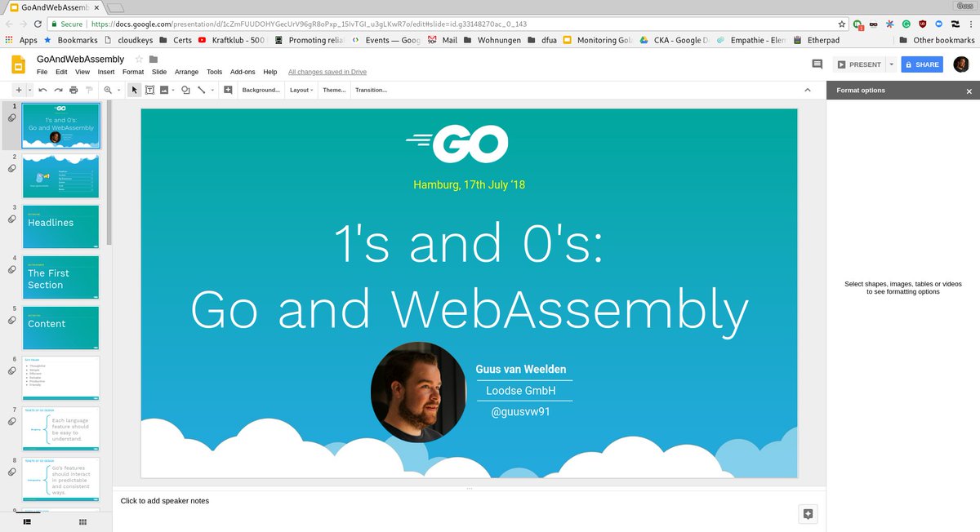The image size is (980, 532).
Task: Open the Help menu
Action: click(x=270, y=72)
